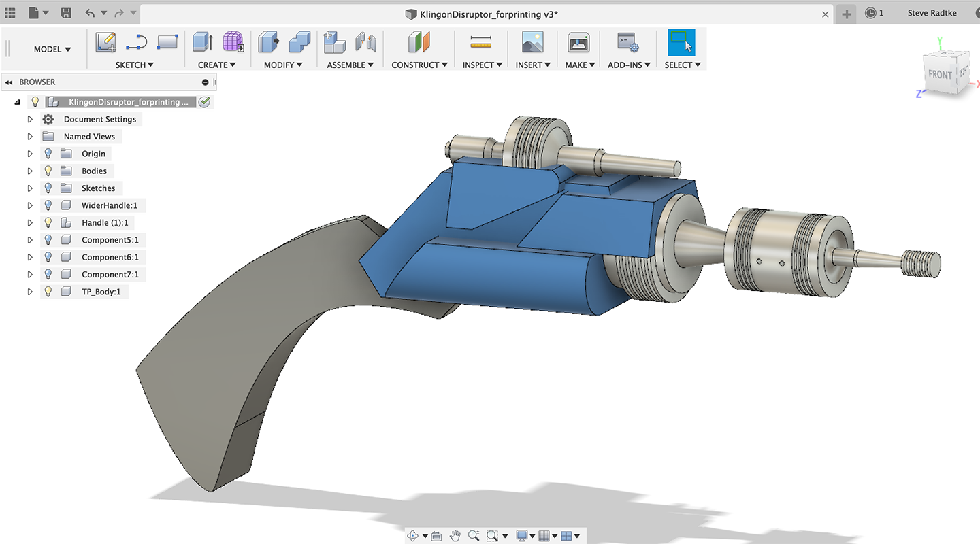Click the activate radio on root component
The height and width of the screenshot is (544, 980).
pos(204,102)
